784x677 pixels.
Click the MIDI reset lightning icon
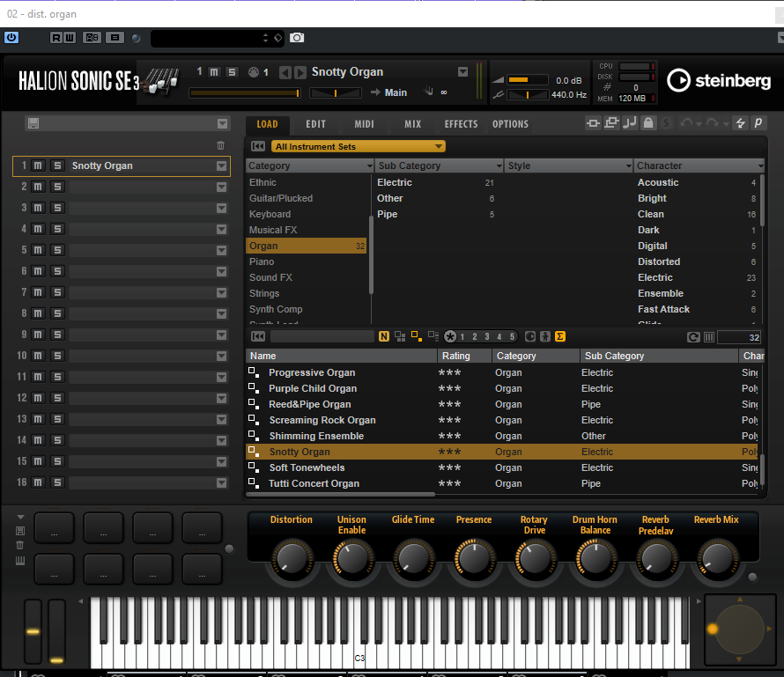click(x=741, y=123)
